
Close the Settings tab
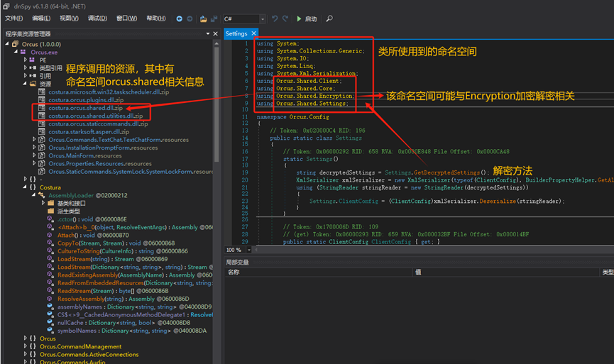[253, 33]
